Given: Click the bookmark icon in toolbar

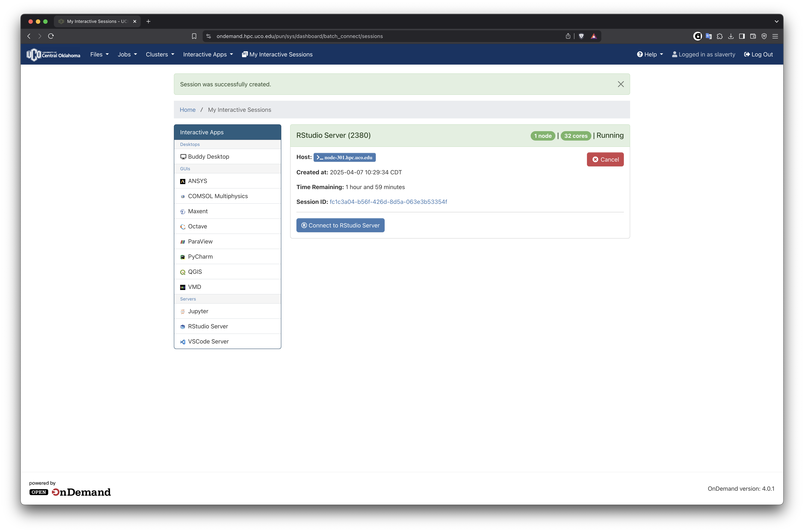Looking at the screenshot, I should pos(194,36).
